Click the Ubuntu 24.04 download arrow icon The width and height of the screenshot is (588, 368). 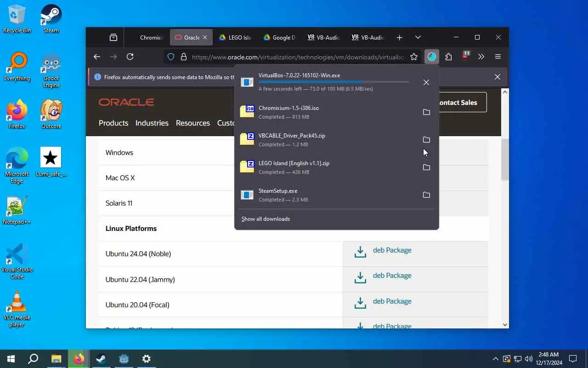pos(360,252)
